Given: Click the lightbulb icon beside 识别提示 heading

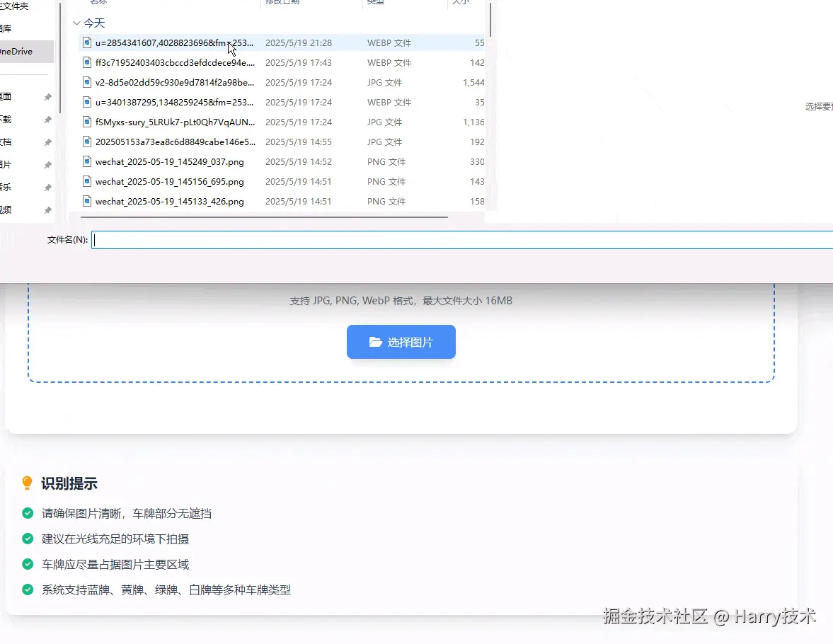Looking at the screenshot, I should click(27, 484).
